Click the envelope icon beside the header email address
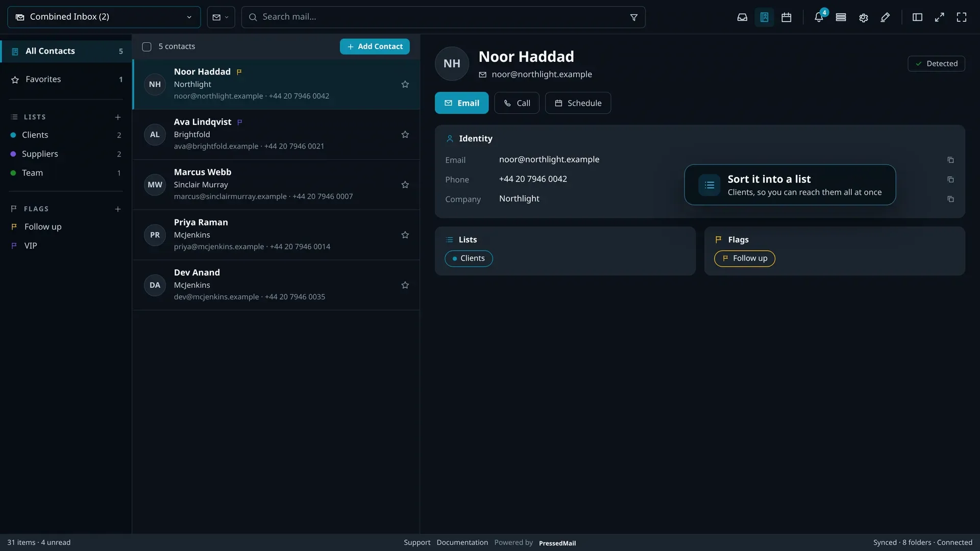This screenshot has width=980, height=551. coord(482,75)
